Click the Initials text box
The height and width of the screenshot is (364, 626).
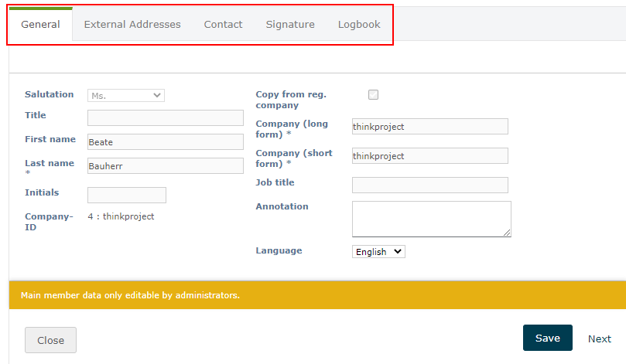click(x=127, y=195)
